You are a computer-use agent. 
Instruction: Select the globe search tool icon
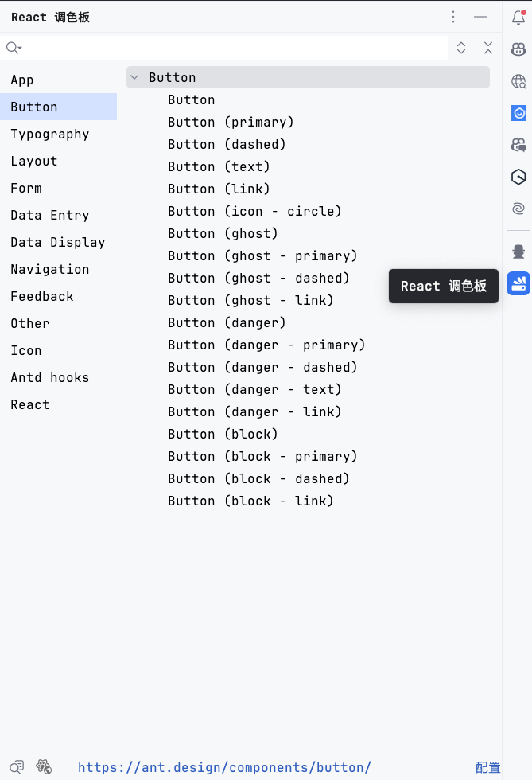coord(518,81)
